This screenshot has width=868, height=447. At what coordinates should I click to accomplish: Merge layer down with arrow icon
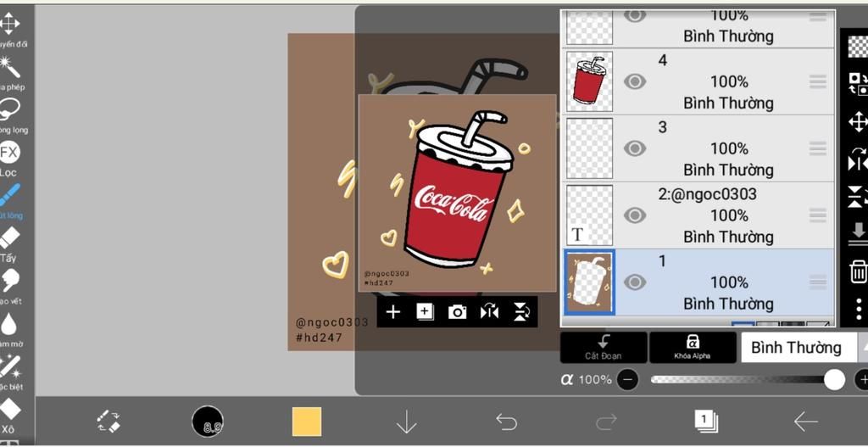click(858, 234)
